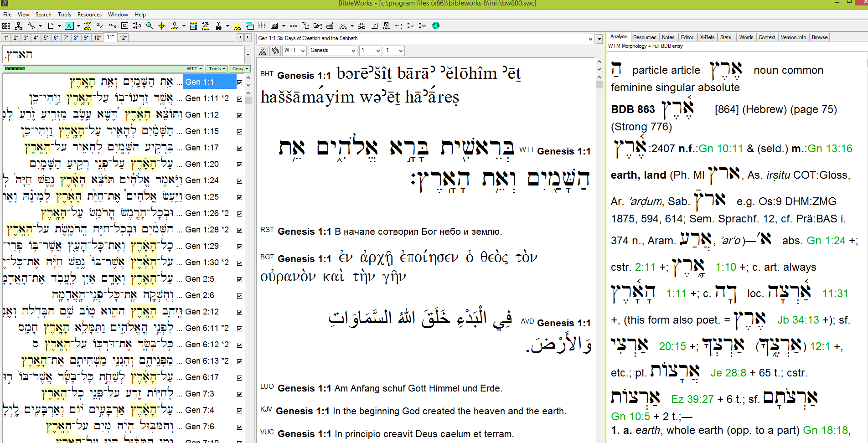
Task: Click the list with V icon
Action: [410, 26]
